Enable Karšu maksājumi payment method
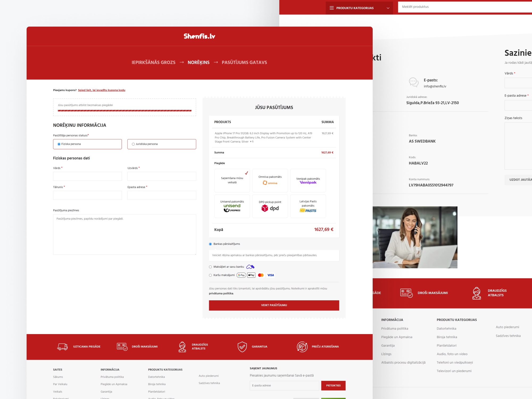Image resolution: width=532 pixels, height=399 pixels. point(210,275)
